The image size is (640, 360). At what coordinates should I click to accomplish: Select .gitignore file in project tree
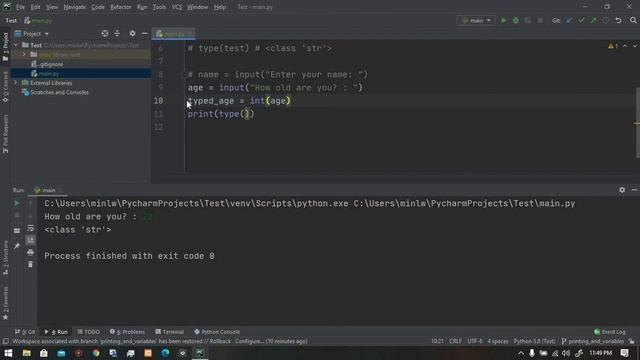click(x=51, y=64)
